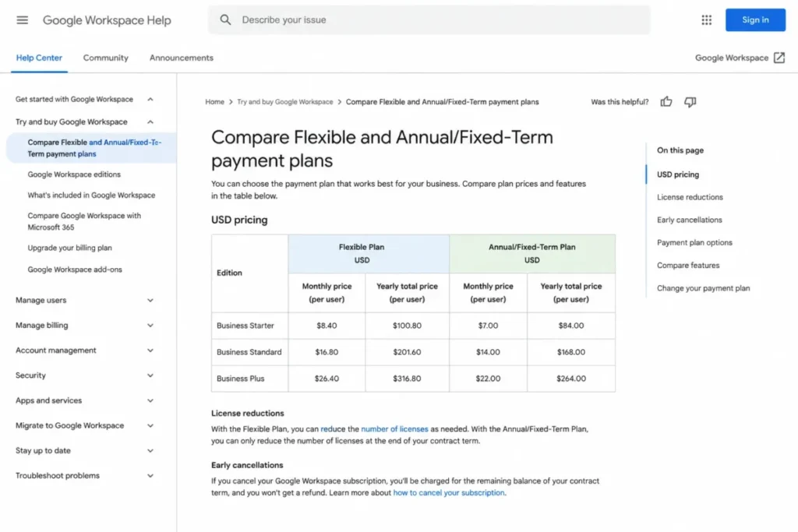Go to Home breadcrumb
The width and height of the screenshot is (798, 532).
[215, 102]
